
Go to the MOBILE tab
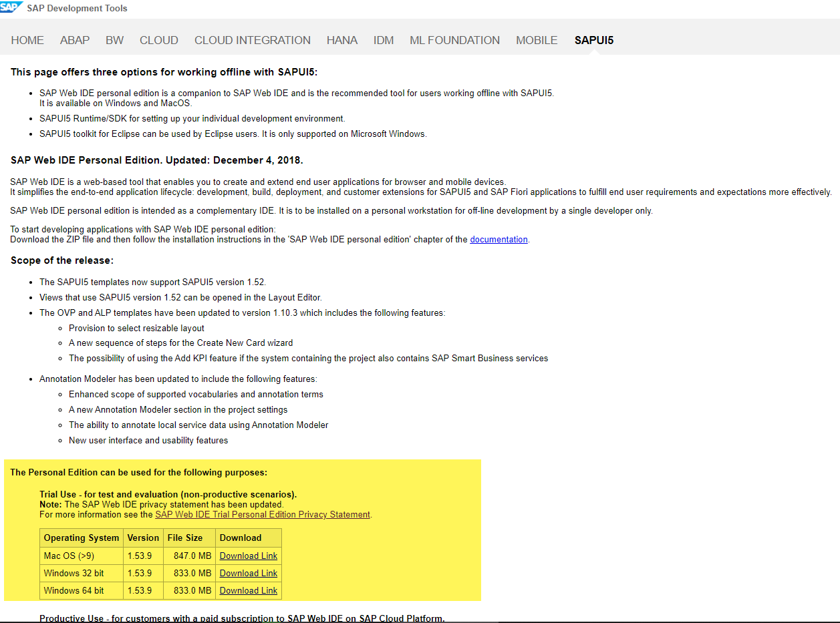537,40
